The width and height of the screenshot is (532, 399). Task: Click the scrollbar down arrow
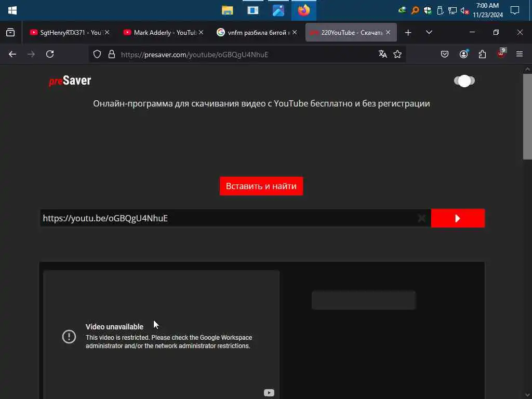pos(527,395)
